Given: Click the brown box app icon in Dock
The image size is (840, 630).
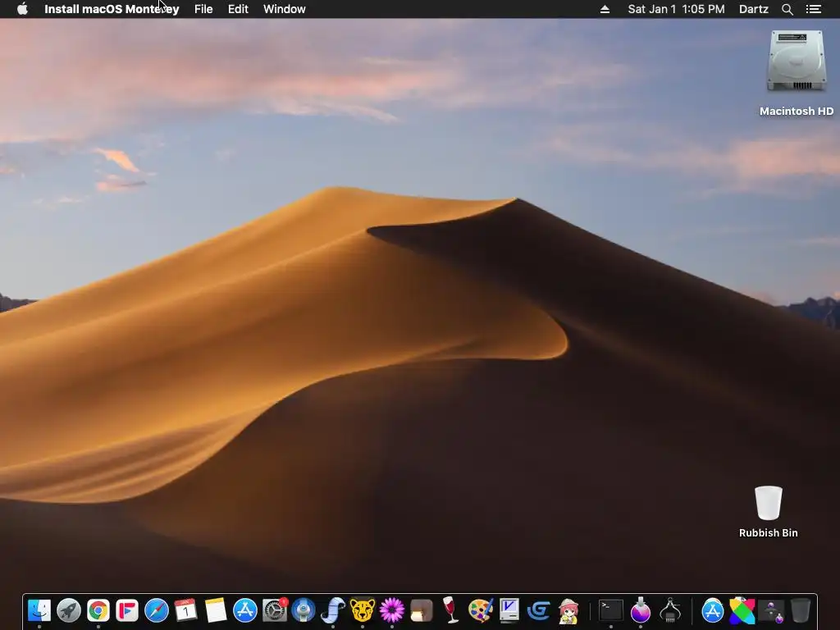Looking at the screenshot, I should [421, 610].
